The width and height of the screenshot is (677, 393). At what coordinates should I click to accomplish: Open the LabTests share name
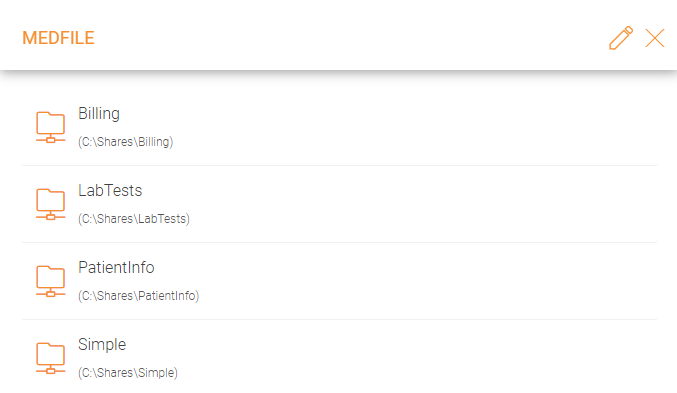[x=110, y=190]
